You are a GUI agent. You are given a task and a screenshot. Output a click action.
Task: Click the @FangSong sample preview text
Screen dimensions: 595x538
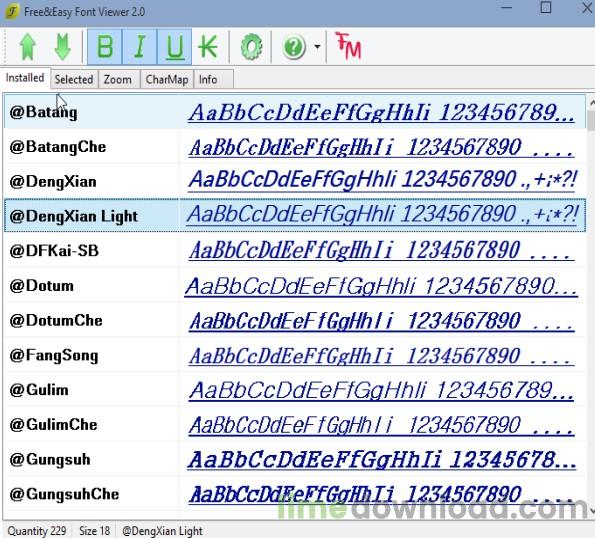tap(381, 356)
